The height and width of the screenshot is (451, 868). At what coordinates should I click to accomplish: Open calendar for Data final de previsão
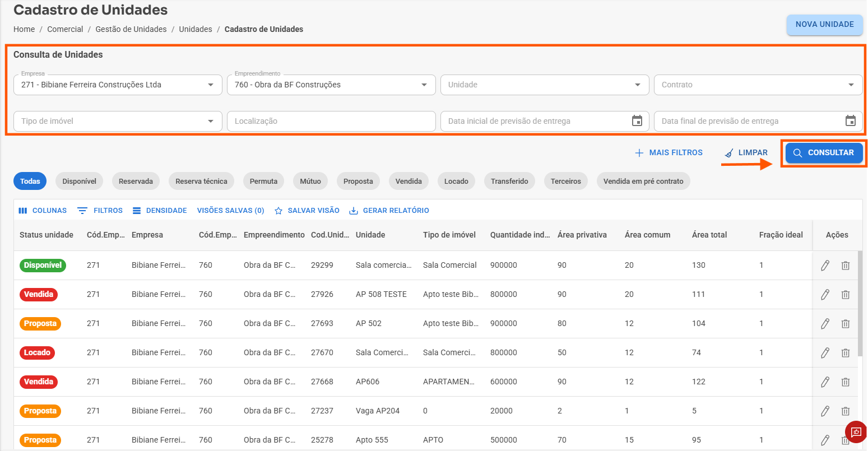pos(851,121)
